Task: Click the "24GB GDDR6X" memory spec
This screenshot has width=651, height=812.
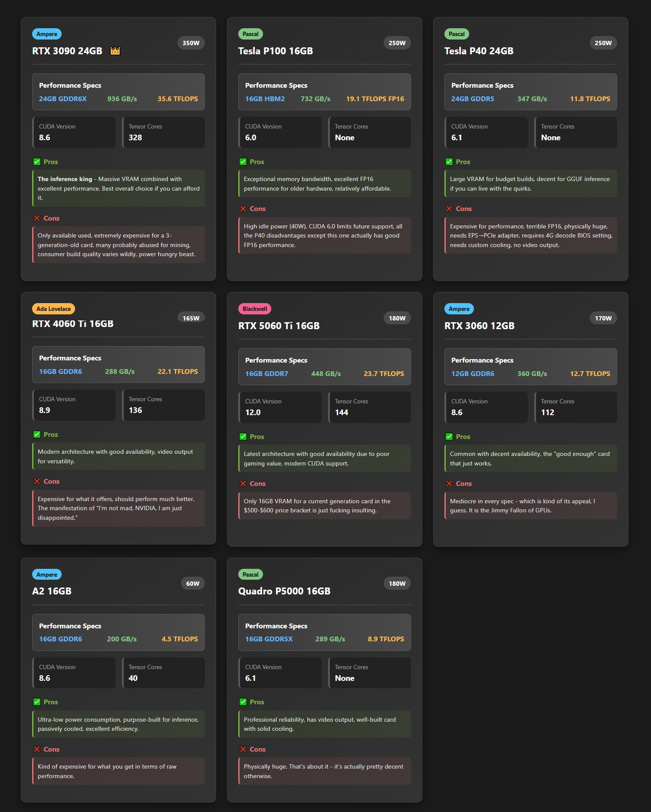Action: [x=63, y=99]
